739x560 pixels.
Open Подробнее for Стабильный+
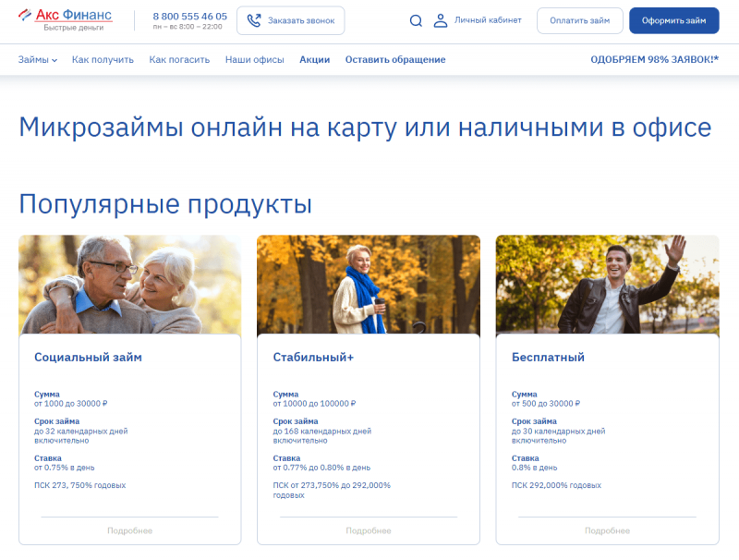(x=368, y=530)
